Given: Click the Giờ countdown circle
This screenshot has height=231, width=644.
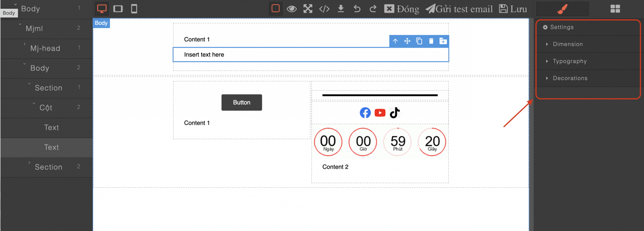Looking at the screenshot, I should pyautogui.click(x=363, y=142).
